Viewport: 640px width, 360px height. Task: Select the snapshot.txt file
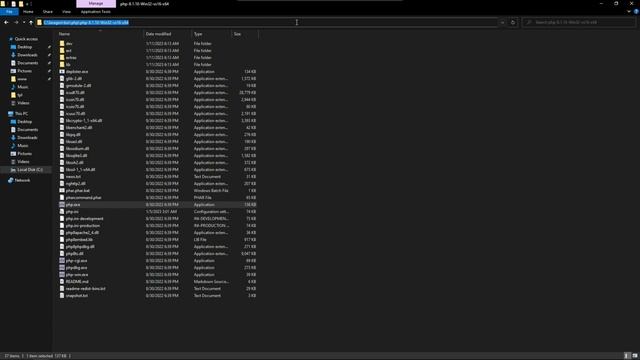tap(76, 296)
